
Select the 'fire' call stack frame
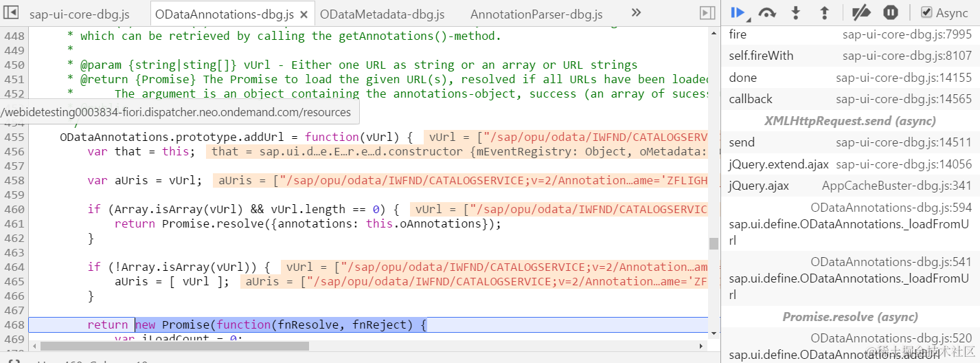point(738,34)
